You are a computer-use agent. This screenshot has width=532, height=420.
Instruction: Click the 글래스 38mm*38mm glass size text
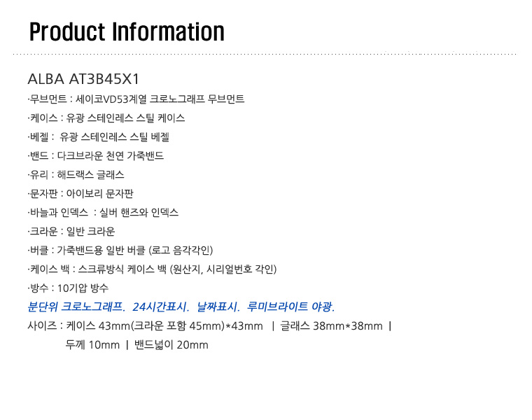point(331,326)
